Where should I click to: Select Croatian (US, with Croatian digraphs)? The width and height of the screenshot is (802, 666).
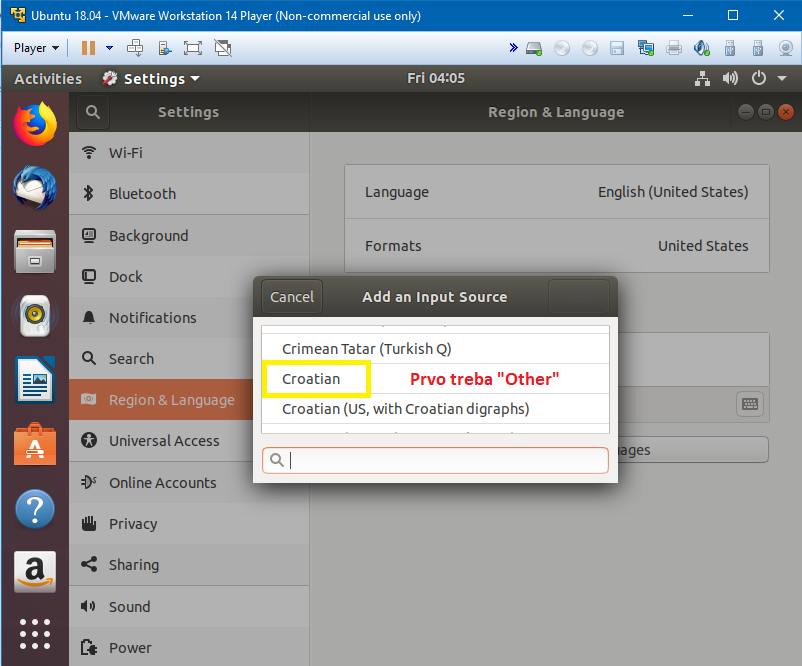[435, 409]
